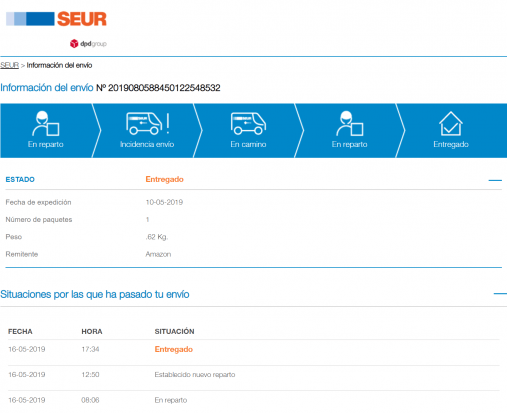Click the second En reparto courier icon before Entregado
The width and height of the screenshot is (507, 413).
click(x=350, y=124)
